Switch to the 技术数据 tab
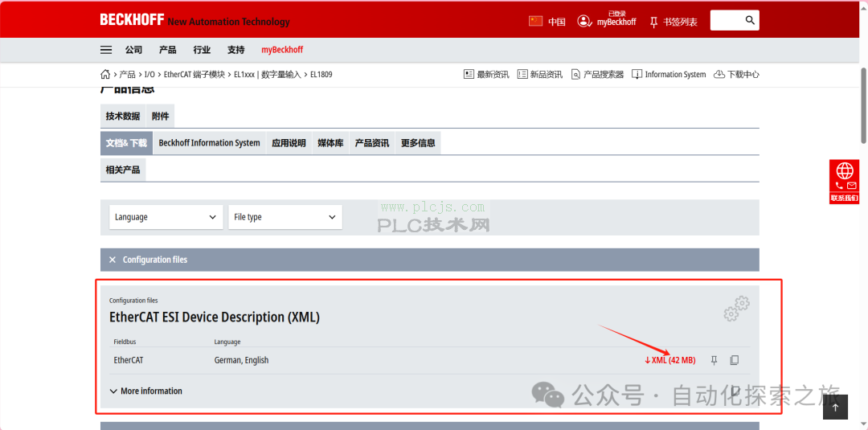868x430 pixels. (x=123, y=117)
